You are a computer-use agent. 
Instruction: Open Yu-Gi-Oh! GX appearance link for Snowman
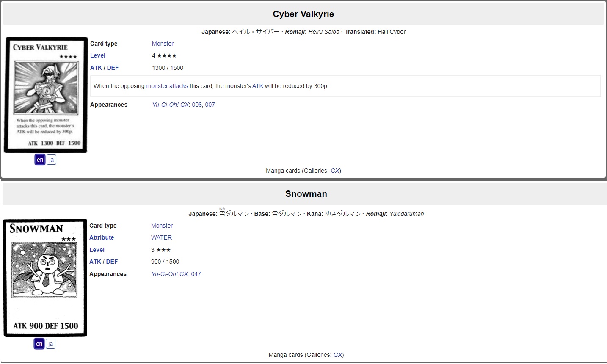[170, 274]
